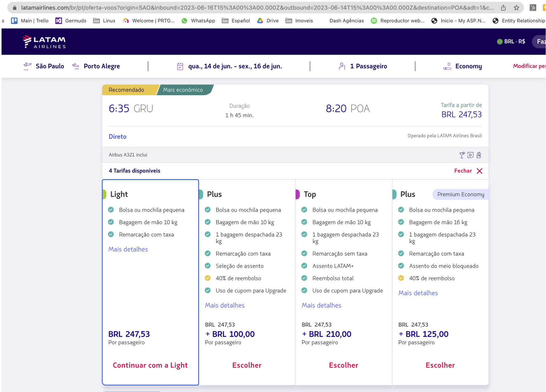The width and height of the screenshot is (546, 392).
Task: Click the '4 Tarifas disponíveis' heading
Action: click(134, 171)
